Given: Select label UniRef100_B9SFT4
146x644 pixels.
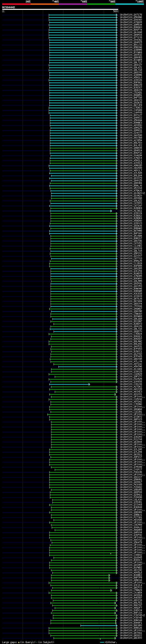Looking at the screenshot, I should click(x=131, y=30).
